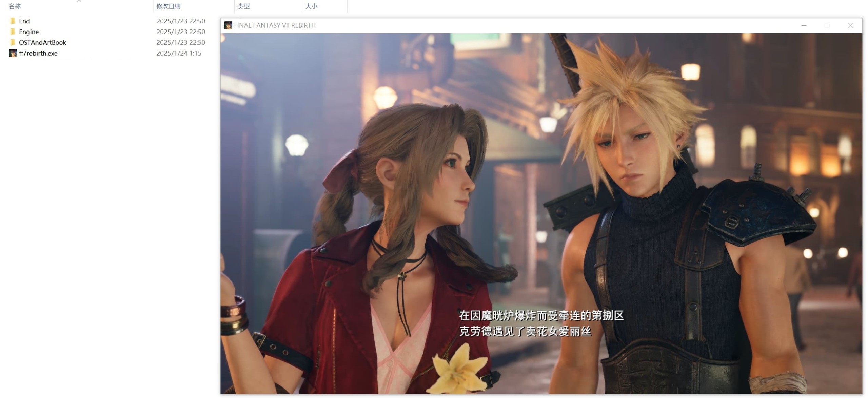
Task: Click the FINAL FANTASY VII REBIRTH window title
Action: tap(275, 25)
